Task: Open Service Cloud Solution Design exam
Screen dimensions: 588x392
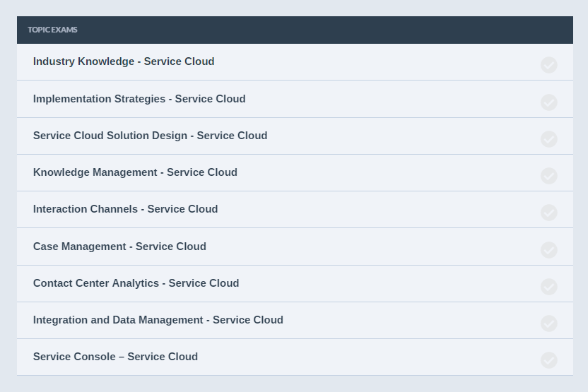Action: 150,136
